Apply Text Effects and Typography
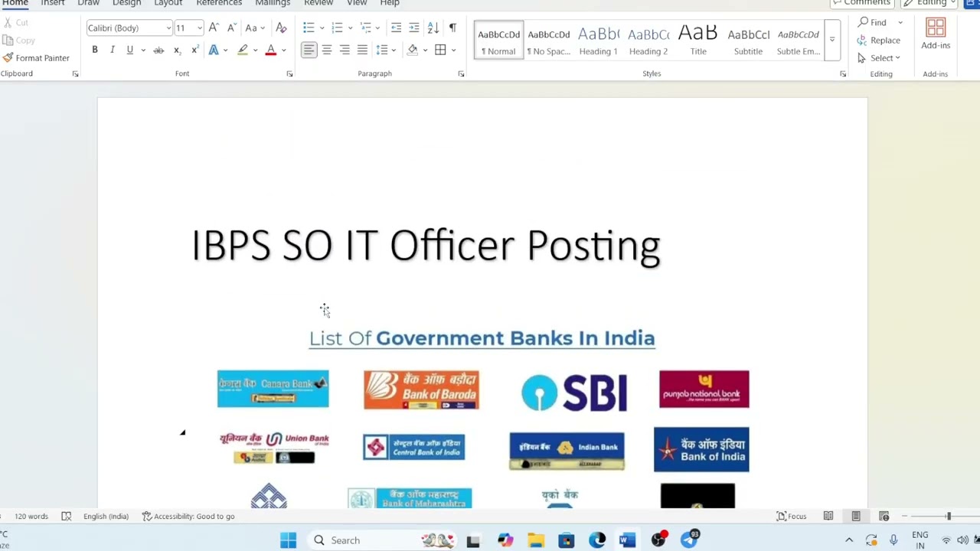 coord(214,50)
